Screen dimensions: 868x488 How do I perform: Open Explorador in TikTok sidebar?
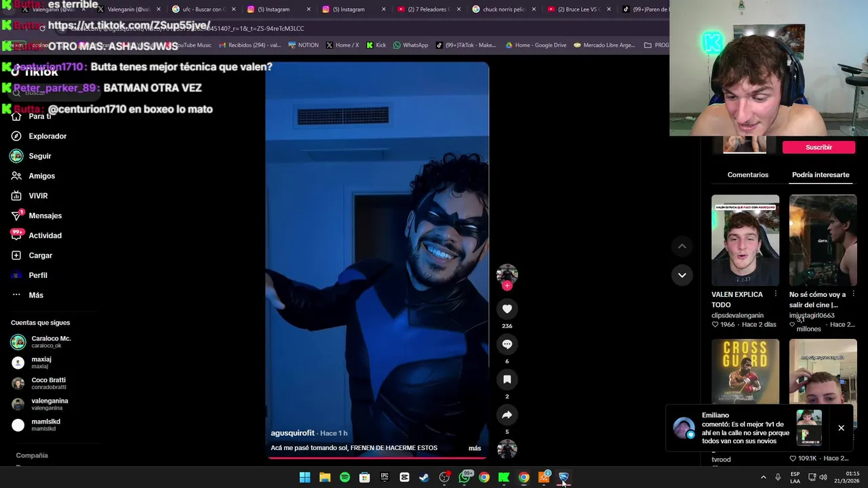tap(39, 136)
